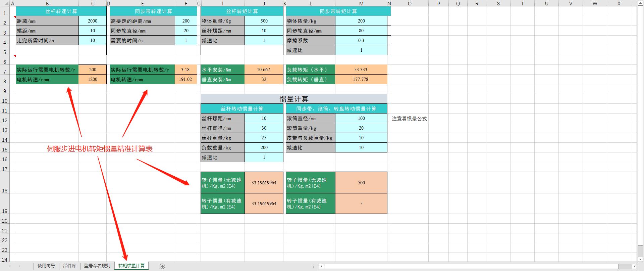
Task: Click the horizontal scrollbar track
Action: pyautogui.click(x=470, y=267)
